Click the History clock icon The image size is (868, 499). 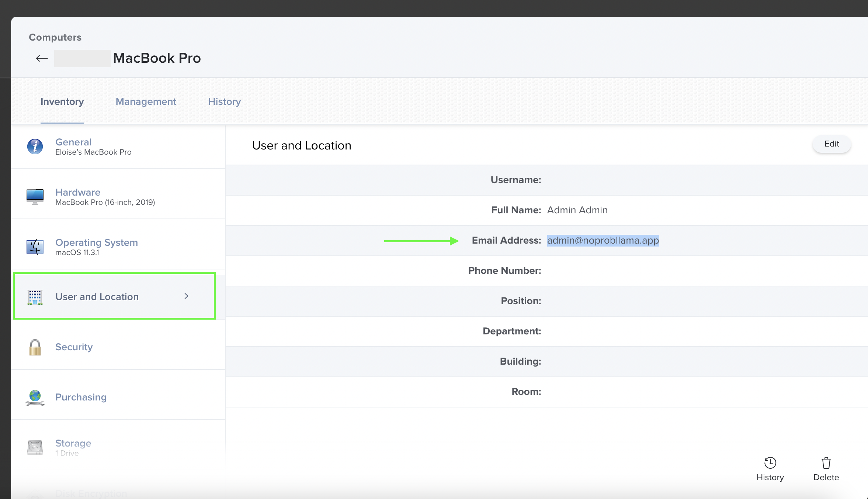pyautogui.click(x=770, y=463)
